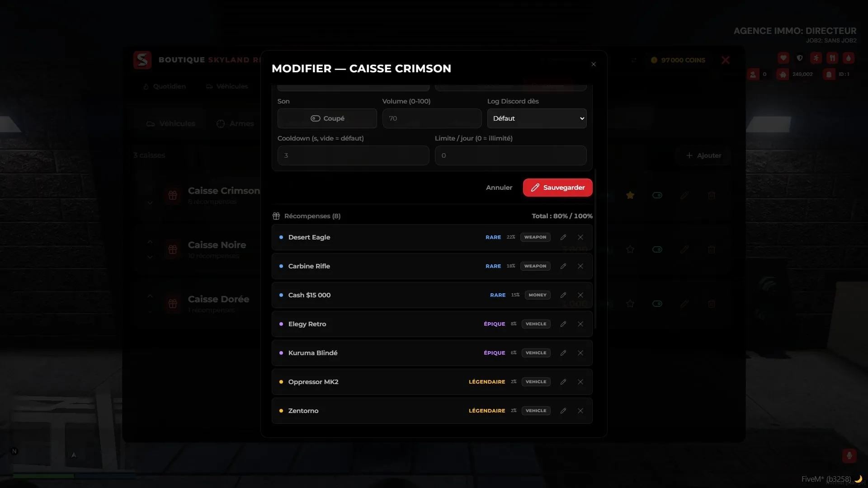The width and height of the screenshot is (868, 488).
Task: Remove the Oppressor MK2 reward
Action: coord(580,382)
